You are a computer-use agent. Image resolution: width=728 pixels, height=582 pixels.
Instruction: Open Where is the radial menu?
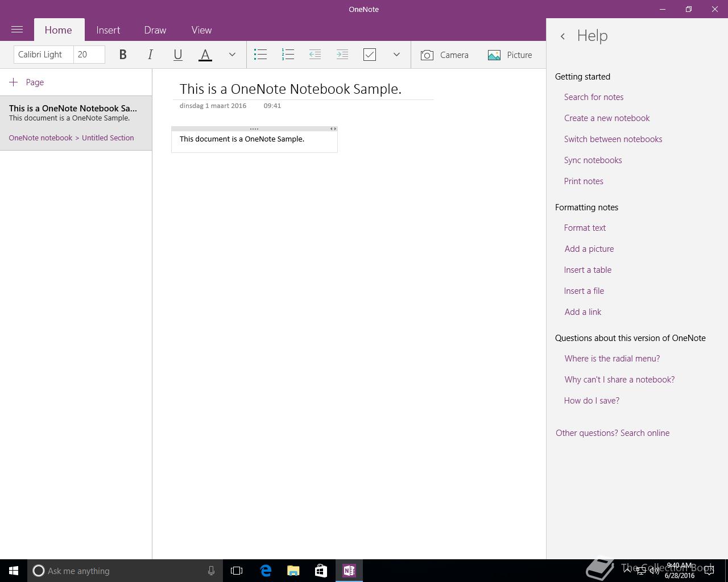click(612, 359)
